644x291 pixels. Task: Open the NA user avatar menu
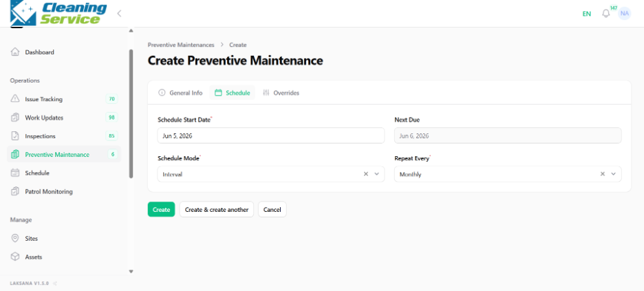tap(625, 14)
